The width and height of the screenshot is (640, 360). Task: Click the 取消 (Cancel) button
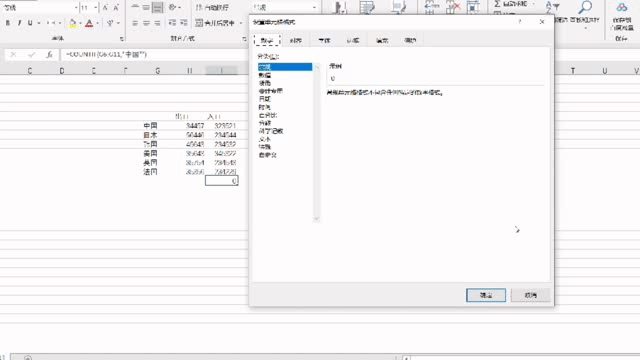tap(530, 295)
